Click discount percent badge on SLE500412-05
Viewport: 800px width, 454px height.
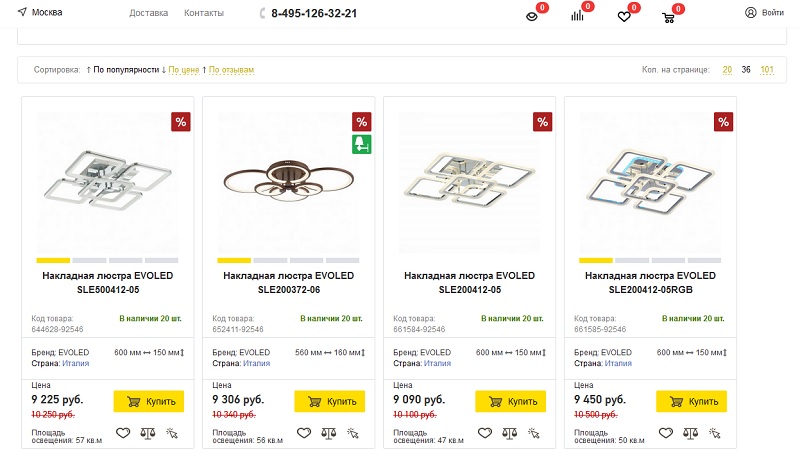pyautogui.click(x=181, y=122)
